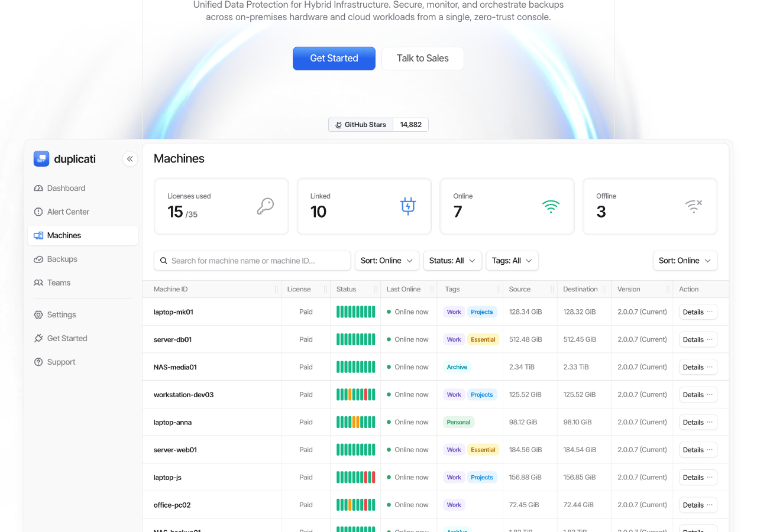This screenshot has height=532, width=757.
Task: Open Details for NAS-media01
Action: [698, 367]
